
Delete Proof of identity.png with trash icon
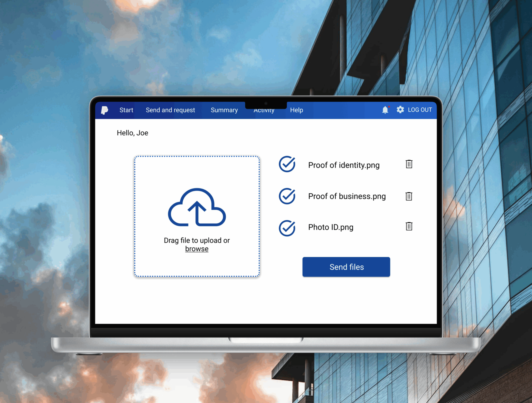pyautogui.click(x=409, y=164)
